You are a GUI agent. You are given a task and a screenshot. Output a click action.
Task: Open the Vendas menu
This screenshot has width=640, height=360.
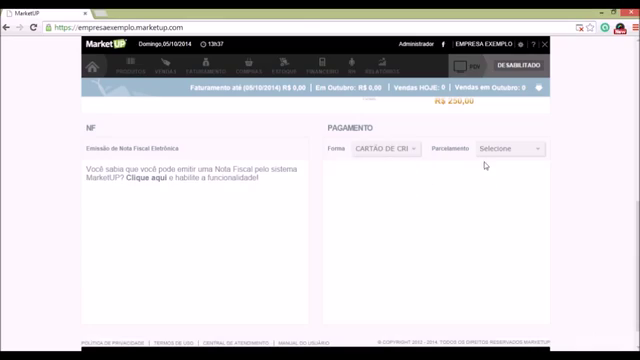[165, 66]
